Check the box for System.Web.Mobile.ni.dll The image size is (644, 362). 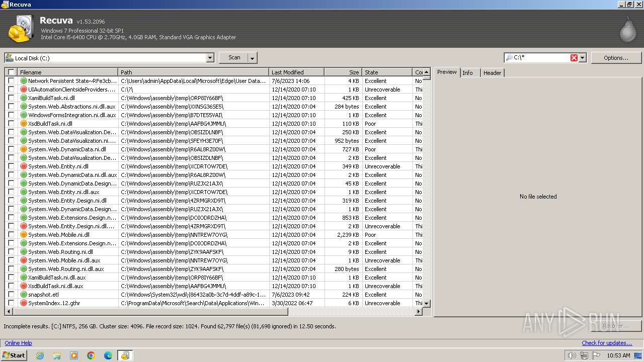[x=11, y=235]
